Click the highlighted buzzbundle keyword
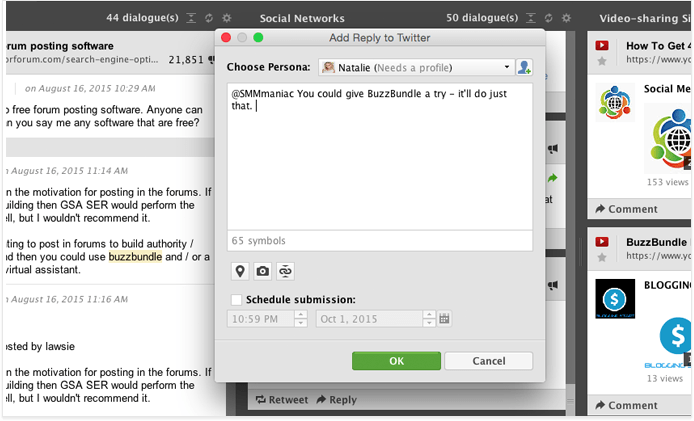This screenshot has width=694, height=421. click(x=135, y=257)
